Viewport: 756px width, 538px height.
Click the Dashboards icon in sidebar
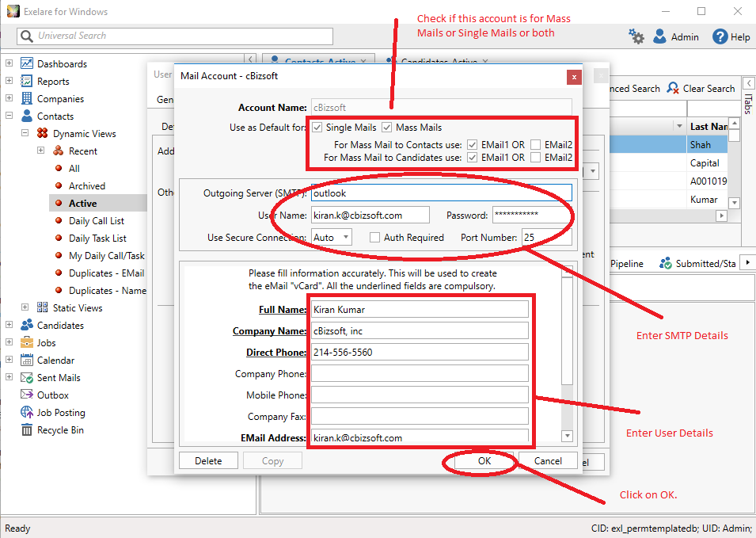coord(26,63)
